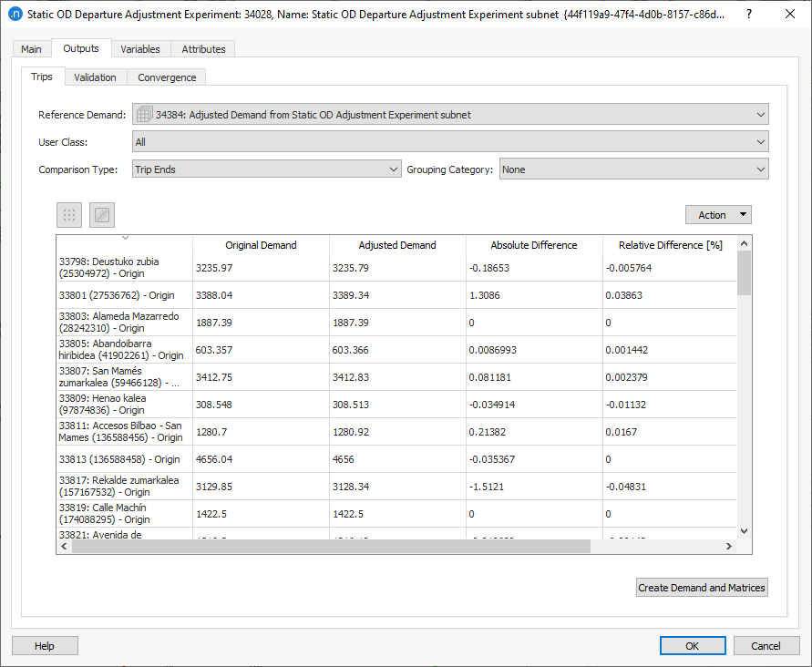812x667 pixels.
Task: Switch to the Convergence tab
Action: 166,77
